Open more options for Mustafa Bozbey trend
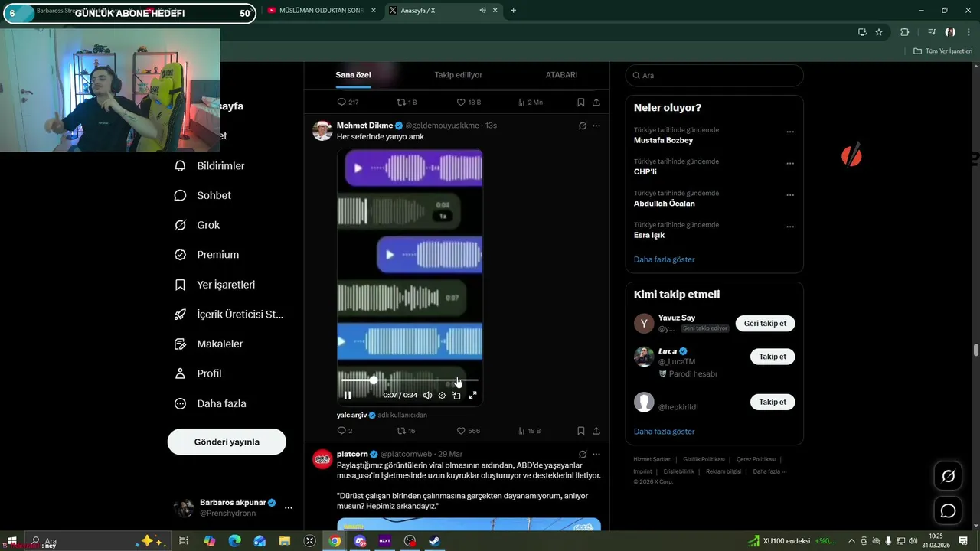This screenshot has width=980, height=551. click(790, 132)
